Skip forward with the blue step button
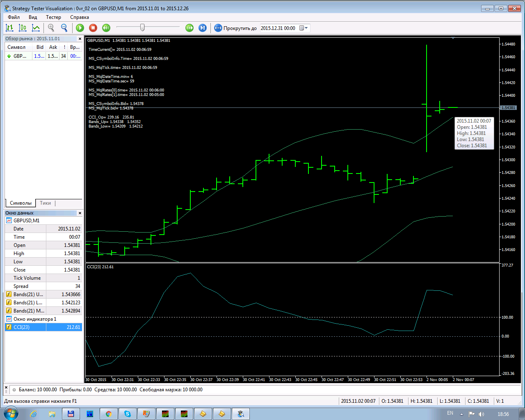The image size is (525, 420). [203, 28]
